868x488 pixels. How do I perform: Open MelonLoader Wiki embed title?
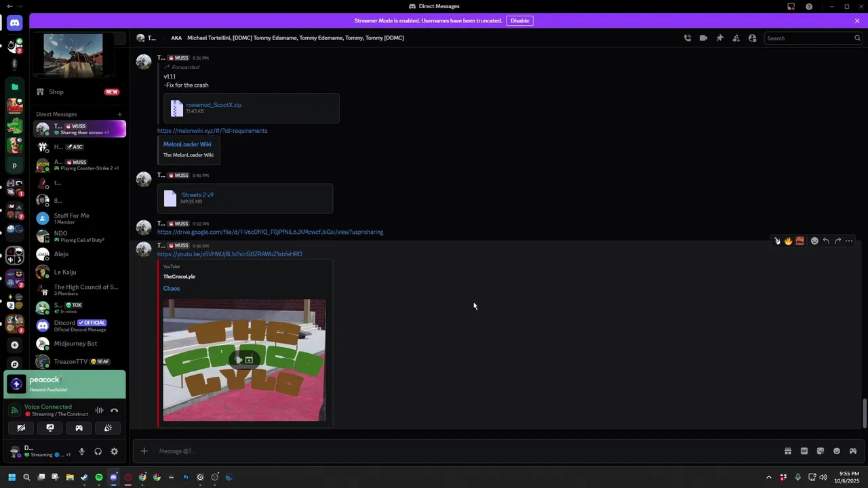tap(187, 144)
